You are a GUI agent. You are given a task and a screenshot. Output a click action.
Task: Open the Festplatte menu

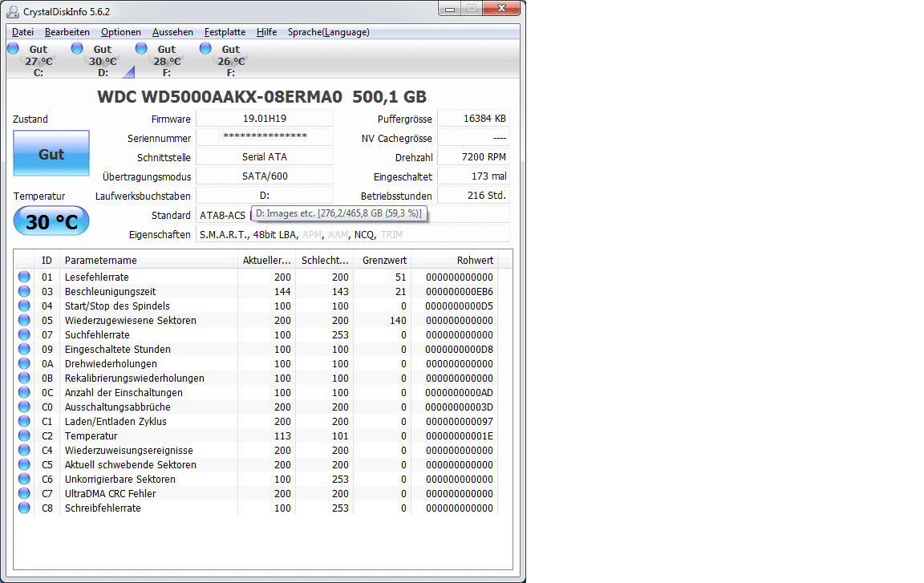coord(225,32)
